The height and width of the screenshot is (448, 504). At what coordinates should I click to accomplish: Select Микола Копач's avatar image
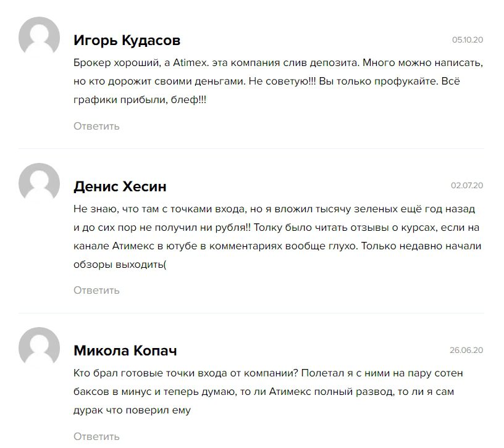coord(40,347)
